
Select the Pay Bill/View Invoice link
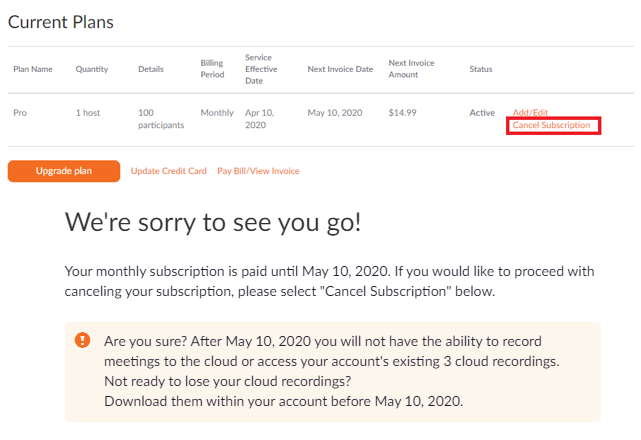pos(258,171)
